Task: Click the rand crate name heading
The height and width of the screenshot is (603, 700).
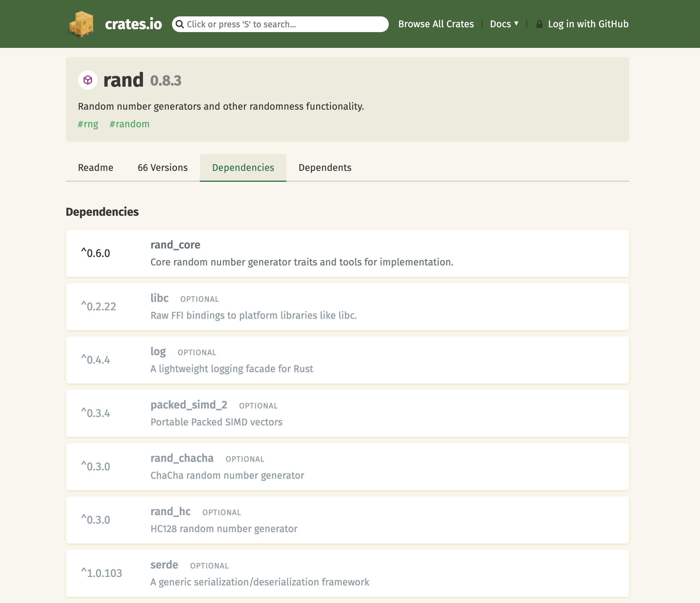Action: pyautogui.click(x=124, y=80)
